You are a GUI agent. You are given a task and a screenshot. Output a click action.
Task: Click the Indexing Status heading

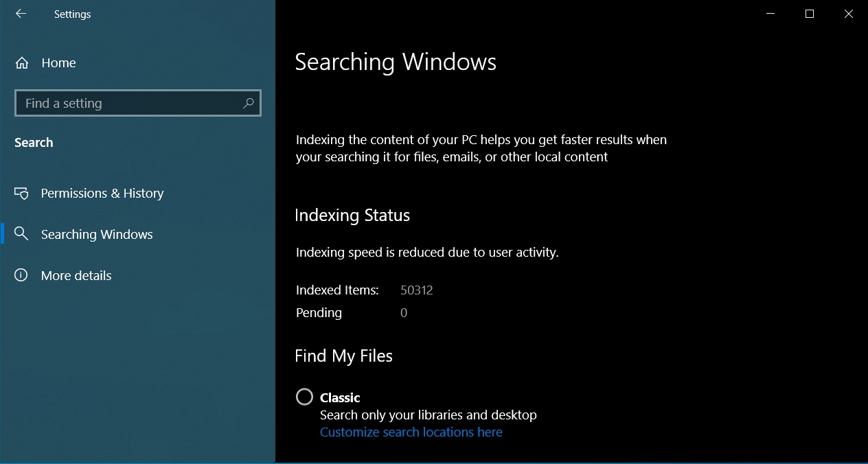click(352, 216)
